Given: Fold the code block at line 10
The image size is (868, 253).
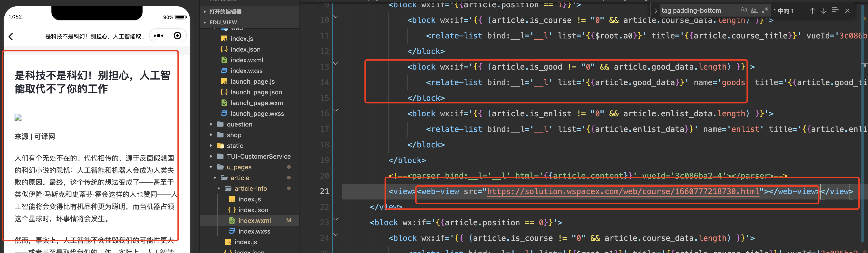Looking at the screenshot, I should [x=336, y=17].
